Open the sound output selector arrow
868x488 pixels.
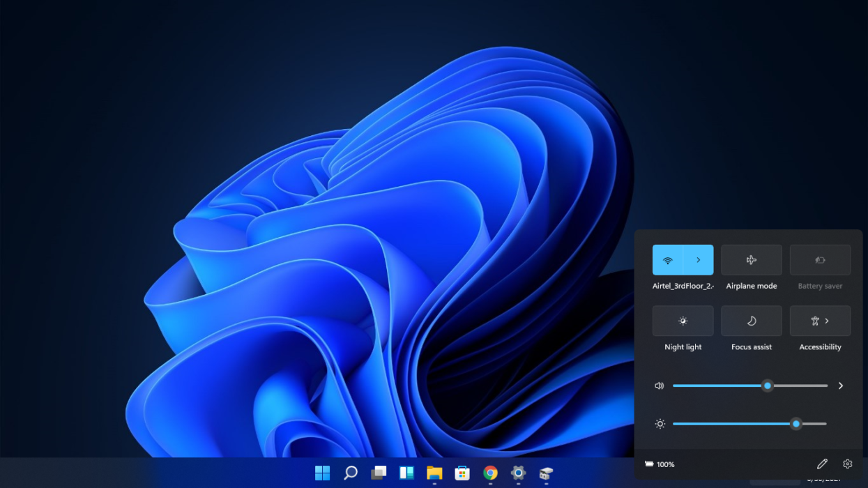coord(841,386)
